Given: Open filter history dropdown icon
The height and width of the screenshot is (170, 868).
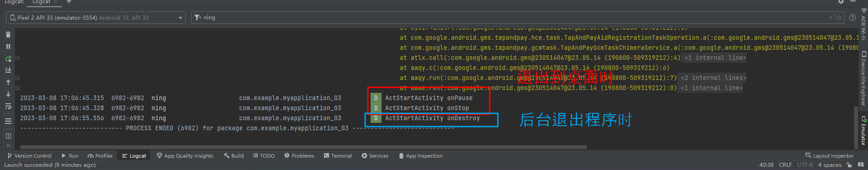Looking at the screenshot, I should [x=198, y=17].
